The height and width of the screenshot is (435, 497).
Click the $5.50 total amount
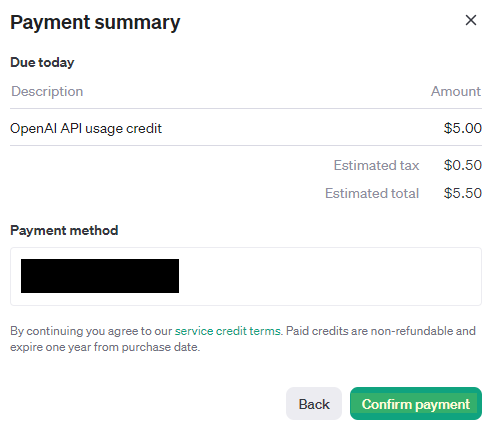click(463, 193)
